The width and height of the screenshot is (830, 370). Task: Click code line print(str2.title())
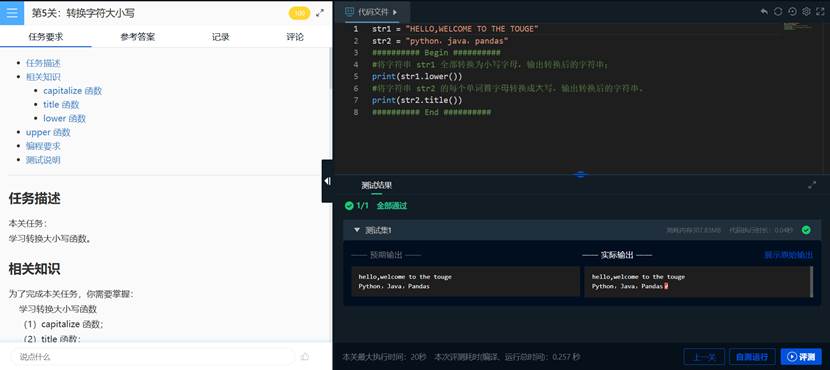tap(417, 100)
